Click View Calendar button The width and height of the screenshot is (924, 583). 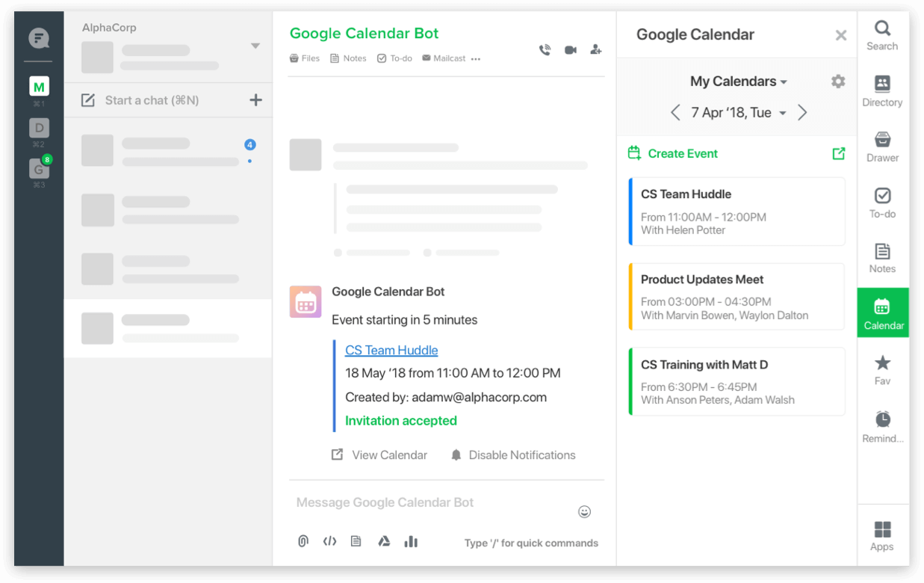click(379, 455)
